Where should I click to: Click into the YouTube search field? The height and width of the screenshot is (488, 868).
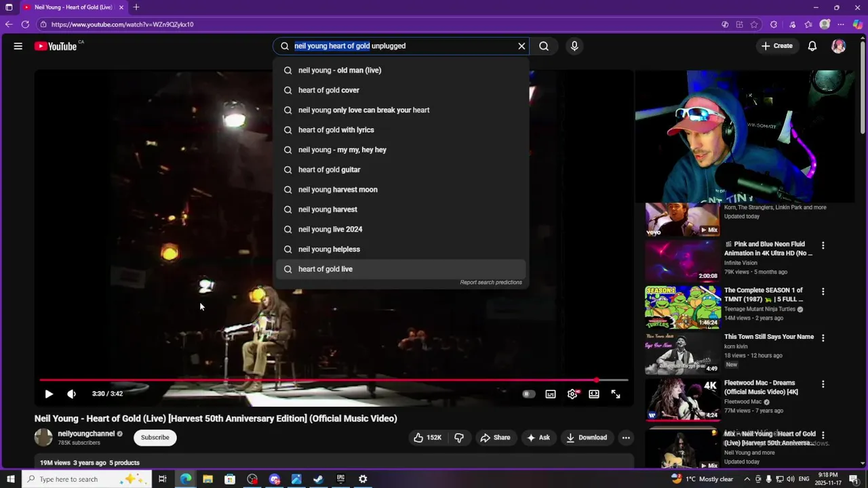click(x=401, y=46)
